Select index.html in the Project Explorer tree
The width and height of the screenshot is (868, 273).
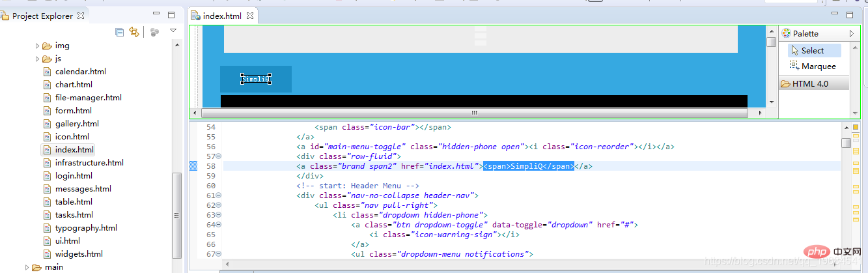74,150
